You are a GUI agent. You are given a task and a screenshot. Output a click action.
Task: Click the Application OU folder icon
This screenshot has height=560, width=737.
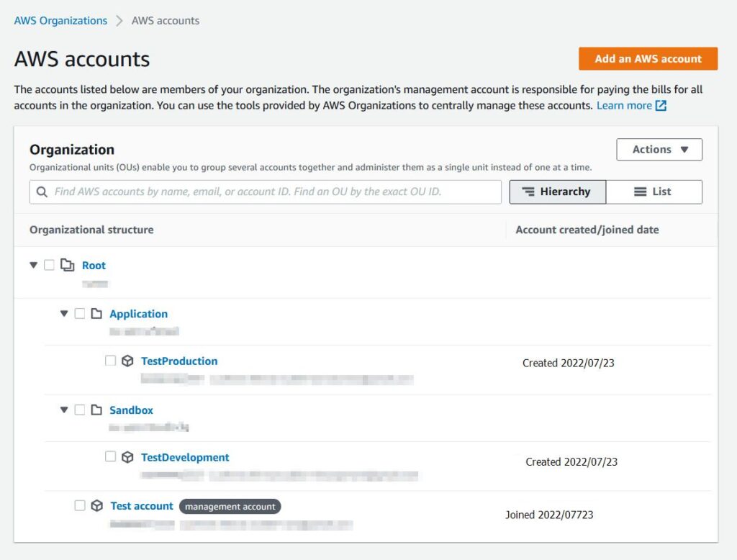(97, 314)
